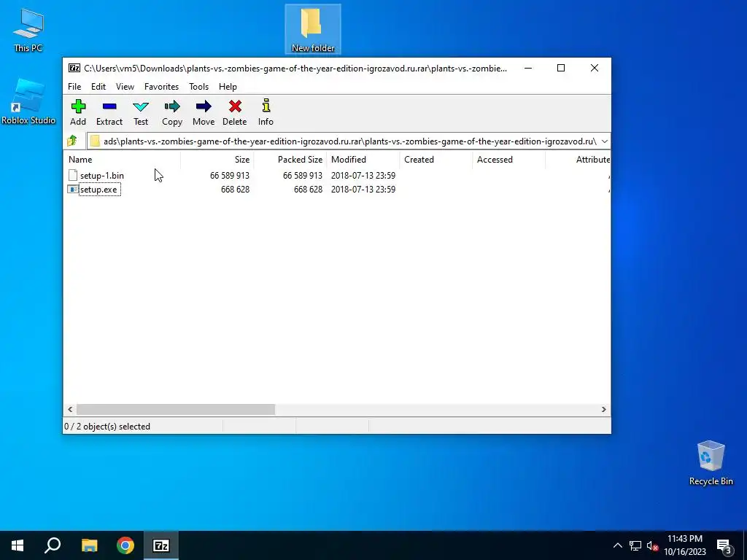The image size is (747, 560).
Task: Click inside the address path field
Action: pyautogui.click(x=349, y=141)
